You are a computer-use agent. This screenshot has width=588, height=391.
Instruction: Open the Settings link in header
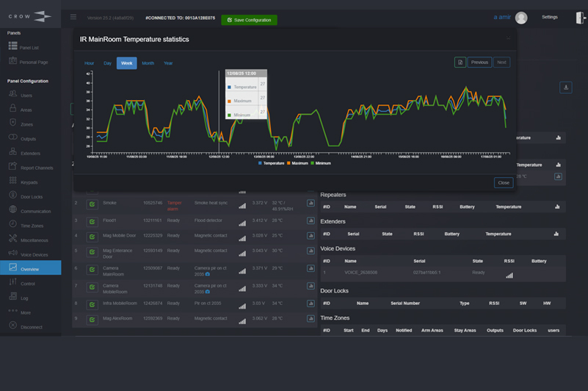click(x=549, y=17)
